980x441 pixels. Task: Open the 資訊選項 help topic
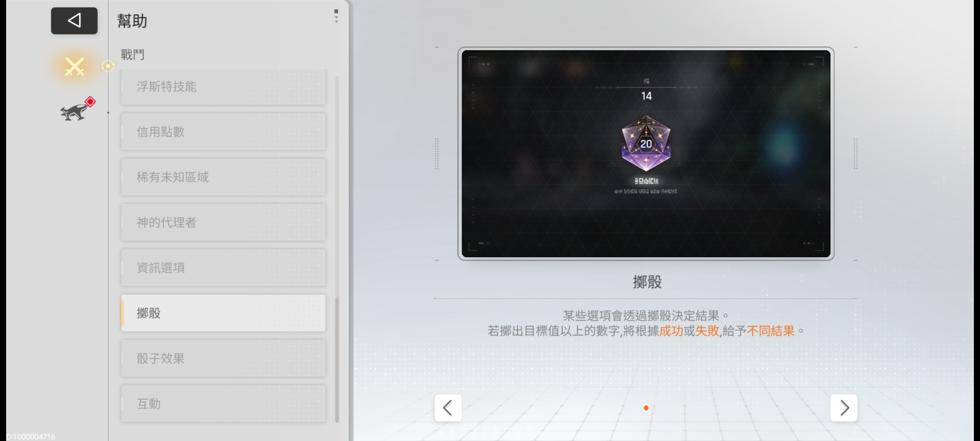click(223, 268)
